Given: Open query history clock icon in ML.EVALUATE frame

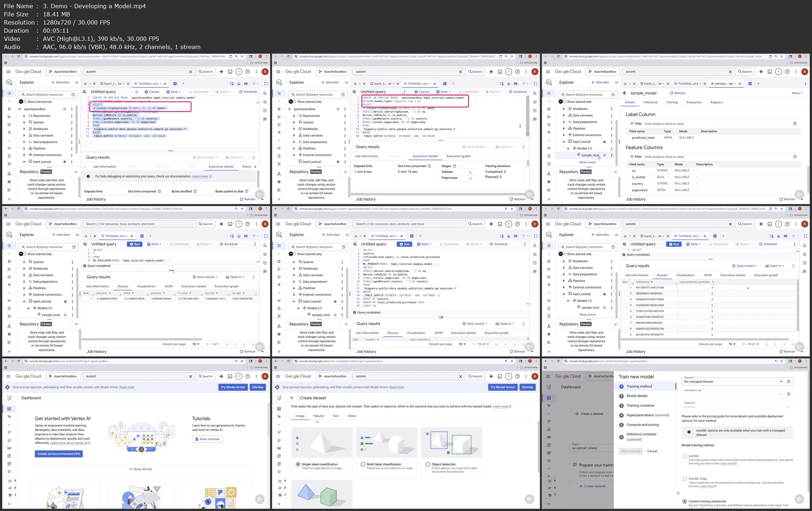Looking at the screenshot, I should pyautogui.click(x=265, y=263).
